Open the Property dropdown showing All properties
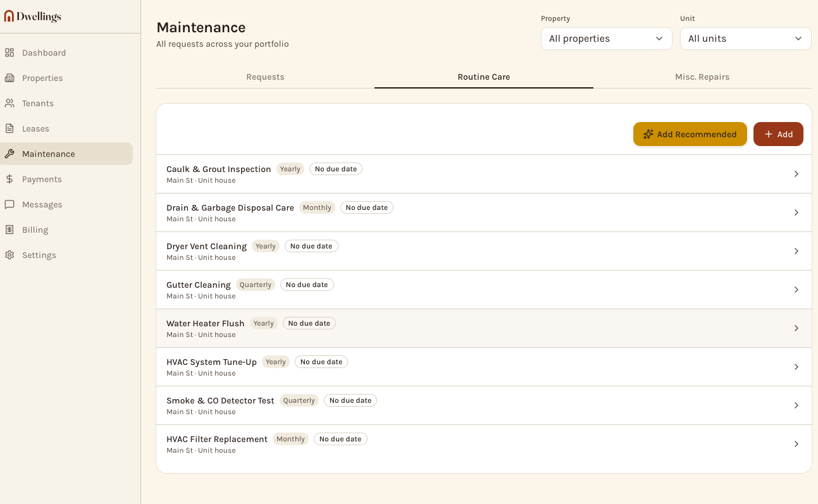Screen dimensions: 818x504 [606, 39]
